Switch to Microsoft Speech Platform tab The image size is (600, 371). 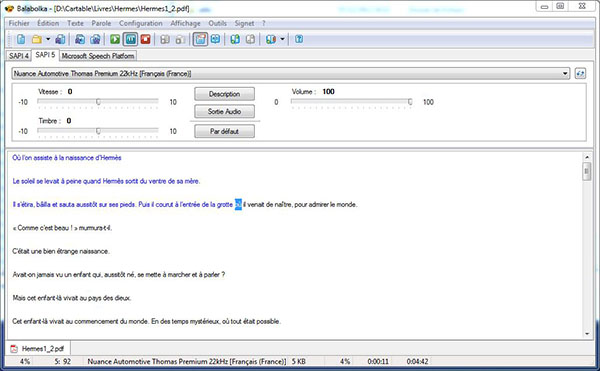98,56
